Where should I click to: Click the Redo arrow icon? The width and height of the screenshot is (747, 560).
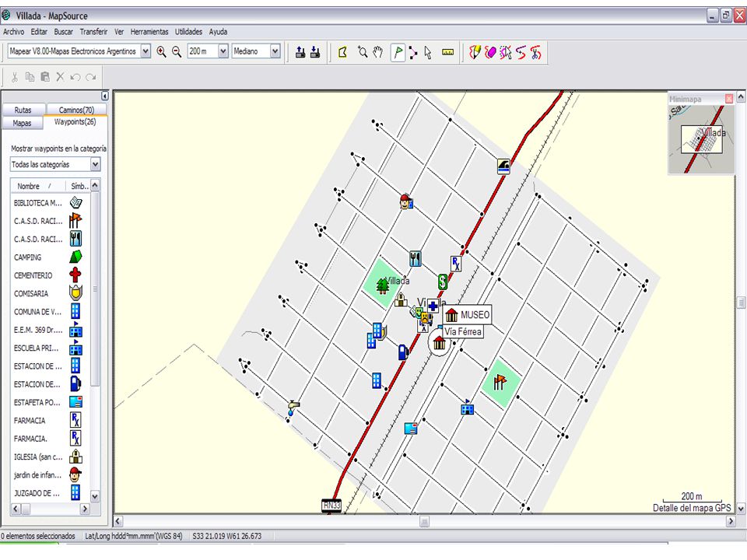click(90, 77)
